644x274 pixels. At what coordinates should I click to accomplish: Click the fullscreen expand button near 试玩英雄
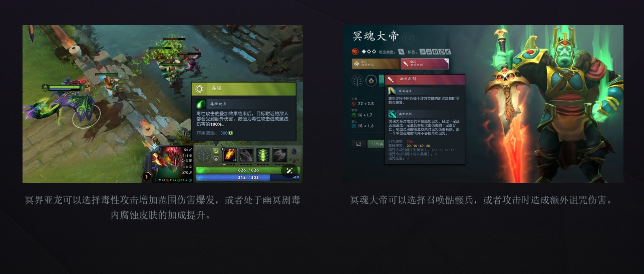[x=358, y=144]
